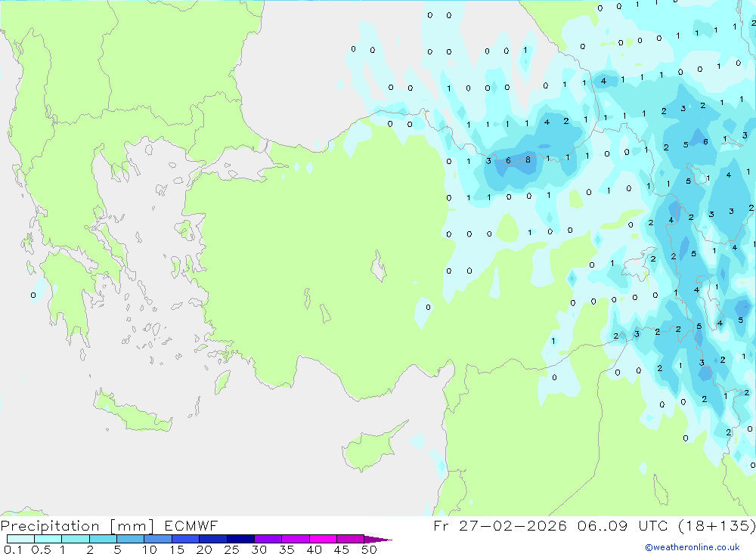Click the "25" legend scale label
The image size is (756, 554).
pyautogui.click(x=231, y=549)
